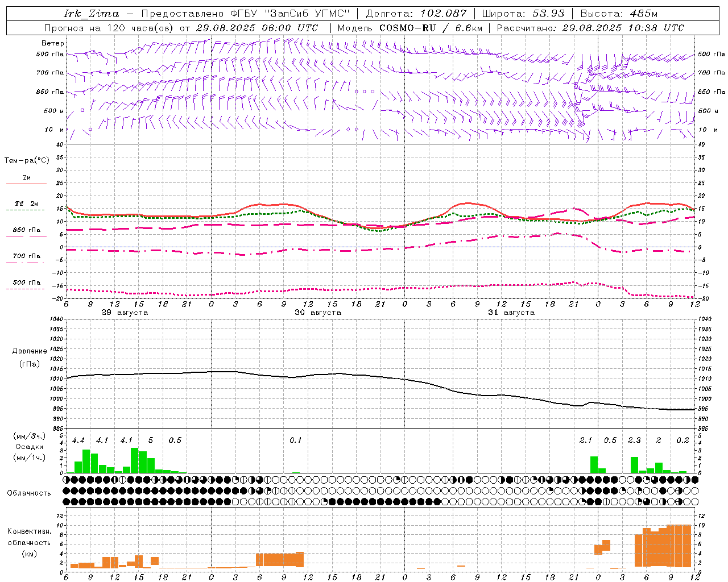Click the "(мм/3ч.)" precipitation unit label

click(29, 436)
